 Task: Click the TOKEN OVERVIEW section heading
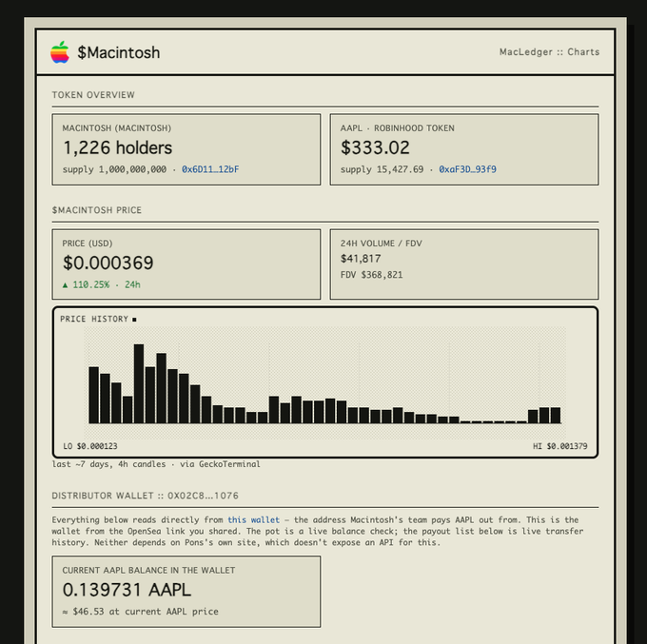coord(93,95)
